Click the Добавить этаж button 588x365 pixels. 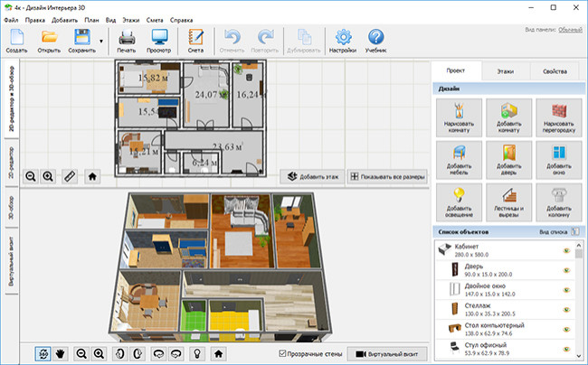click(312, 177)
